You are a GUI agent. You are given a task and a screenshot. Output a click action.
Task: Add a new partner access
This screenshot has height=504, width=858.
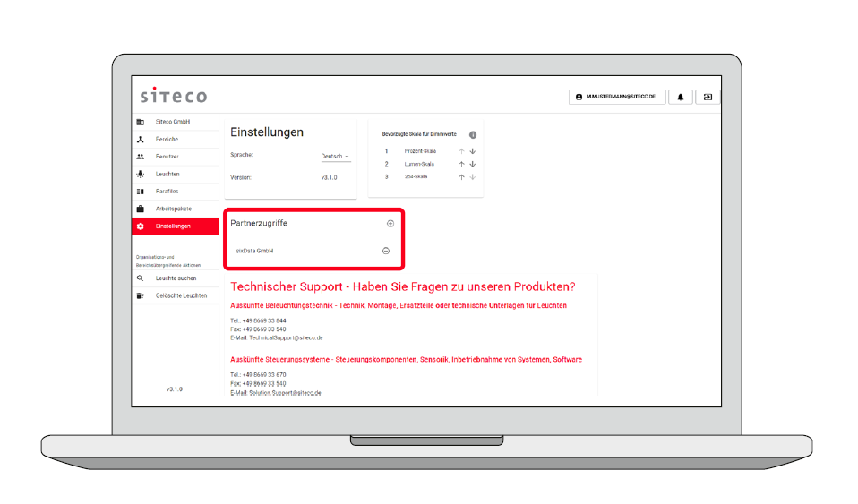390,224
